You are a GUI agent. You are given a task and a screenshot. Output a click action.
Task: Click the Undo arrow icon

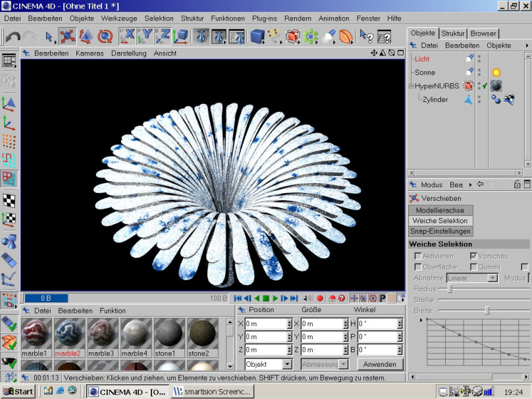[x=13, y=36]
